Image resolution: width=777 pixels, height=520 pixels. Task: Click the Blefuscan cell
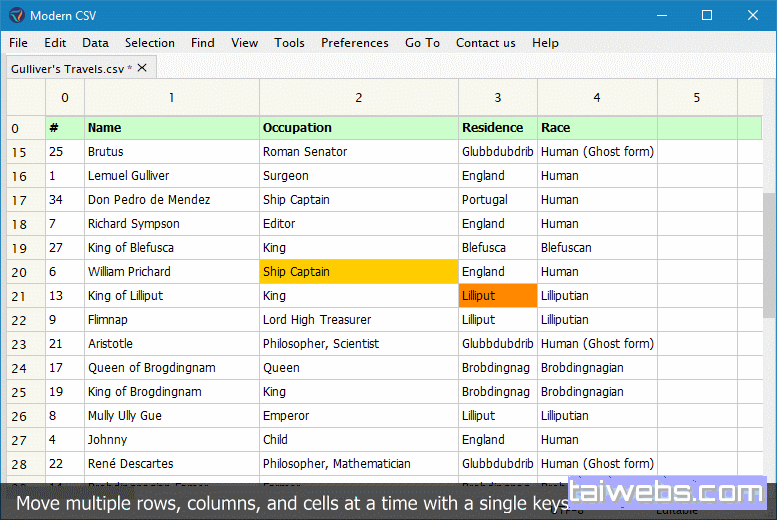coord(597,248)
